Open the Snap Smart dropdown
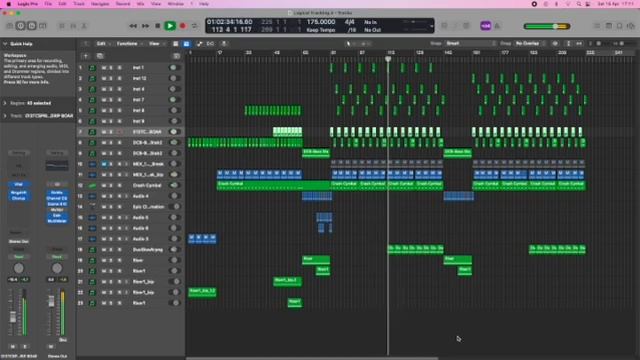The image size is (640, 360). click(470, 43)
